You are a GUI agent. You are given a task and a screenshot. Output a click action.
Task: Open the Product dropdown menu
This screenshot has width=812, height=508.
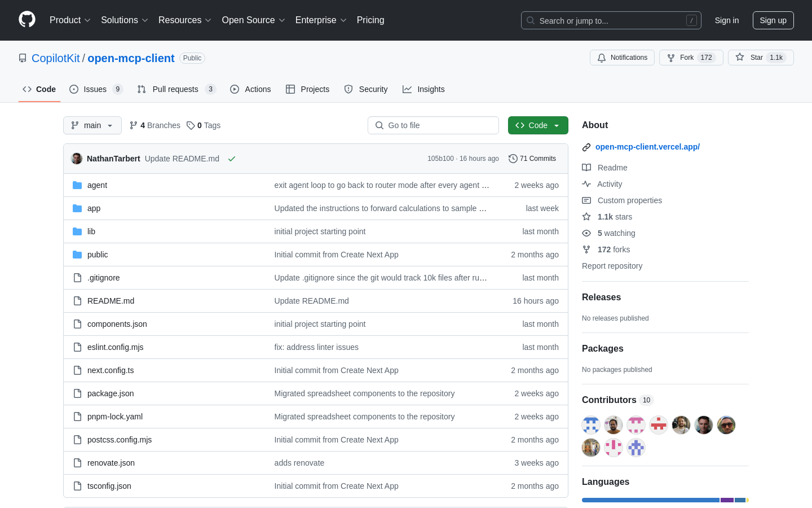tap(70, 20)
